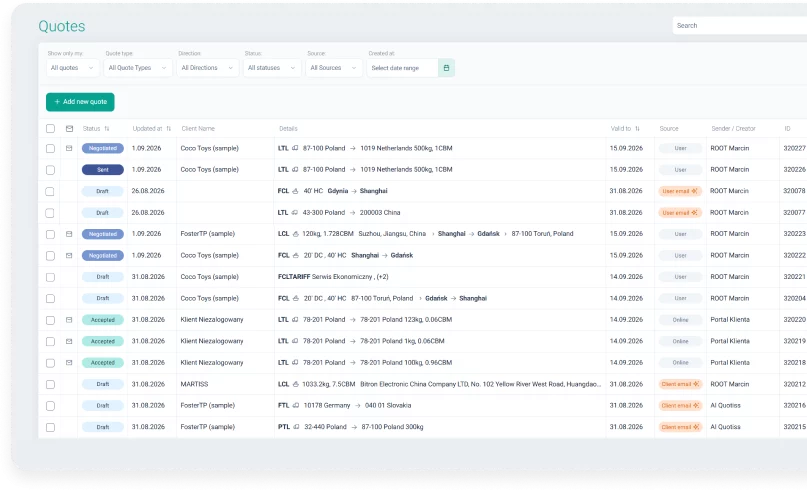This screenshot has width=807, height=490.
Task: Click Sender / Creator column header
Action: coord(733,129)
